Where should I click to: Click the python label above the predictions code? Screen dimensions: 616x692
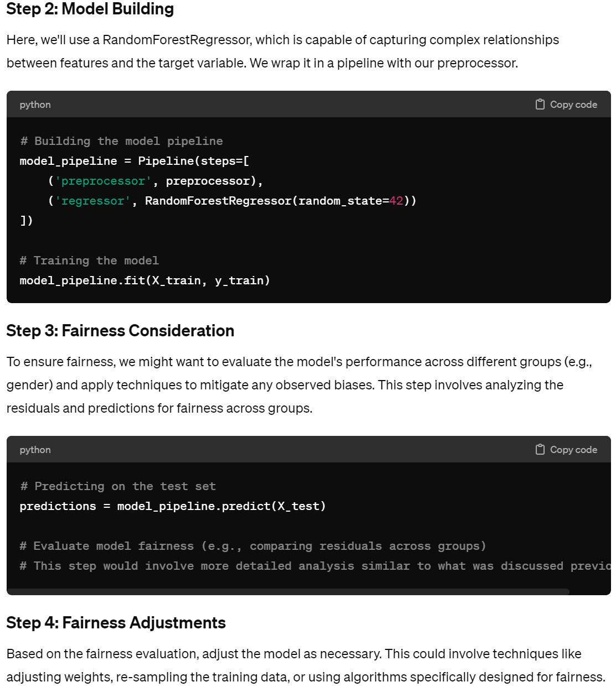point(35,450)
